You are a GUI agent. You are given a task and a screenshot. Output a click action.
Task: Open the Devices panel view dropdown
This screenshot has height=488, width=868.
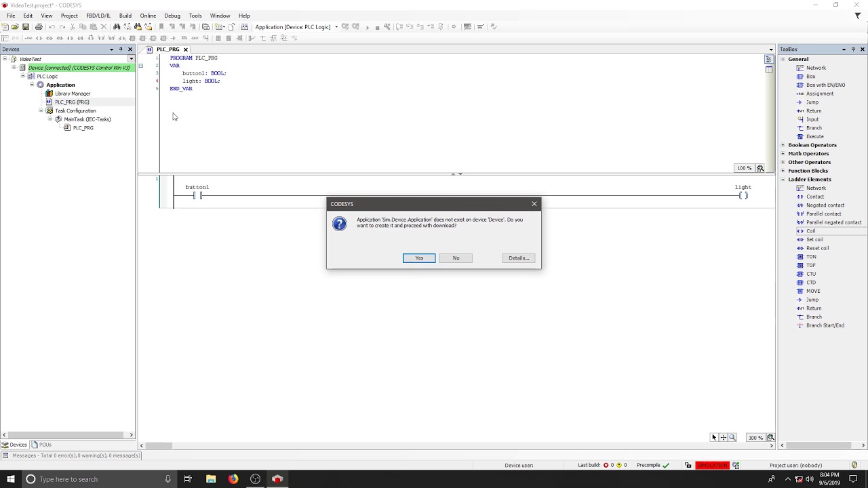tap(111, 49)
